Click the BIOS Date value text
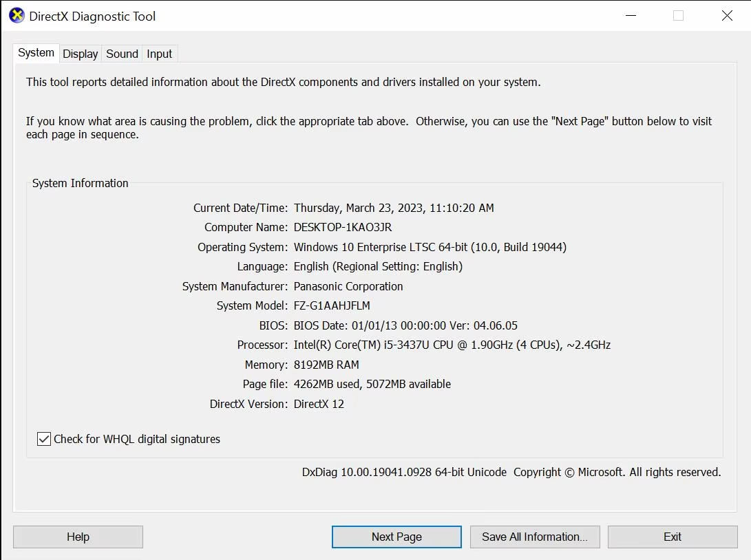 click(x=405, y=325)
